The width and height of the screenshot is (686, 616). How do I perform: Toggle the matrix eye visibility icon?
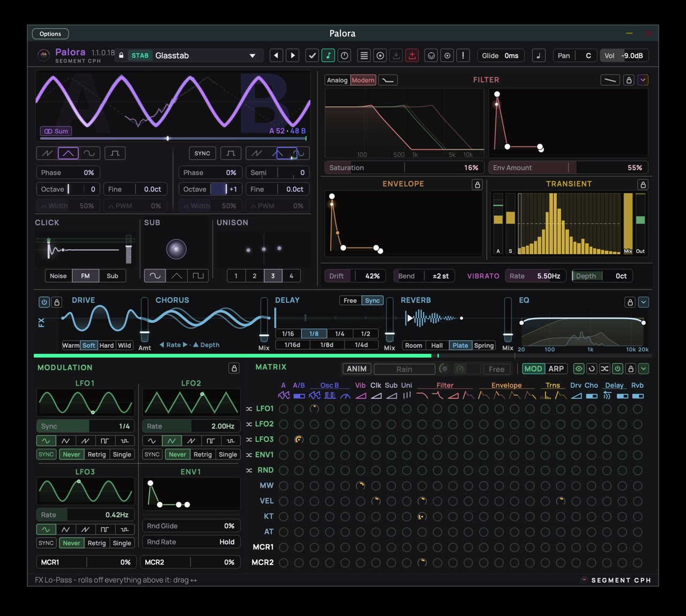[579, 369]
